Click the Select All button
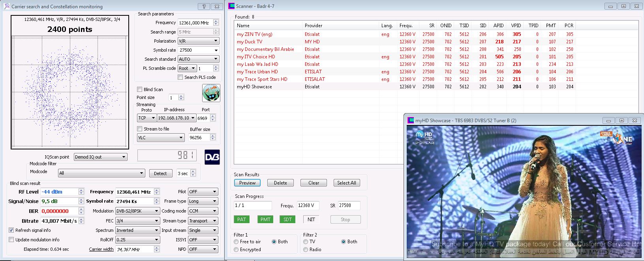 point(347,183)
